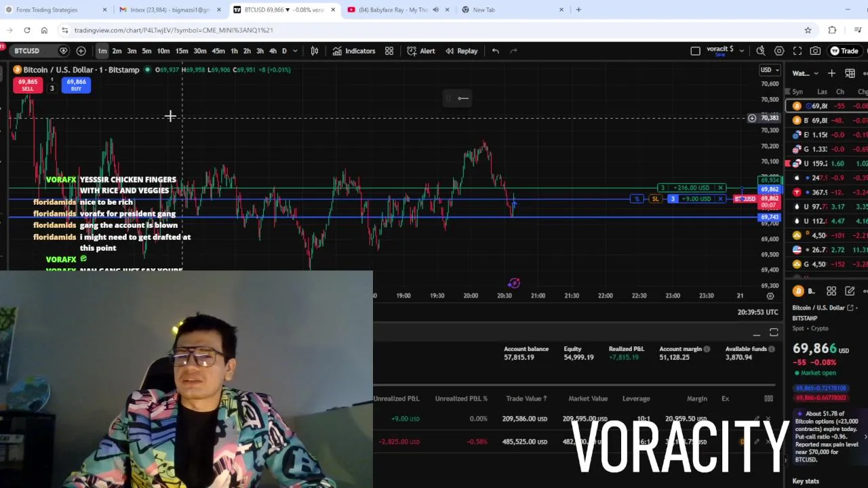Select the Tesla row in the watchlist
The image size is (868, 488).
827,192
